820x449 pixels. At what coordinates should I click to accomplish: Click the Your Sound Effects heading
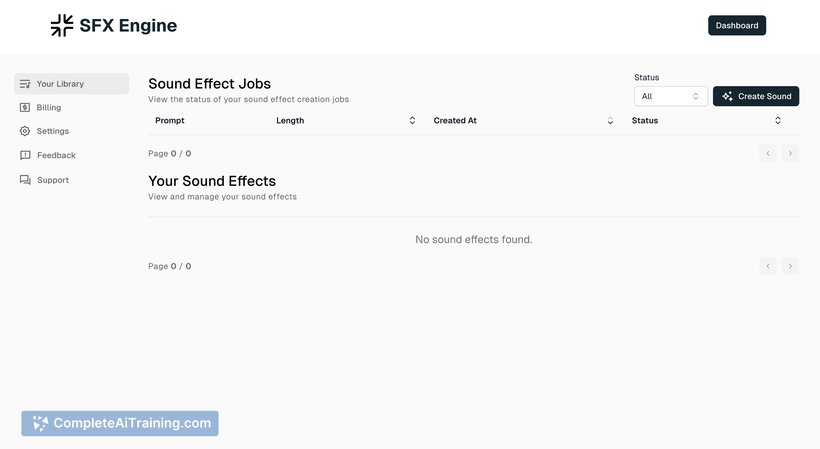[212, 181]
